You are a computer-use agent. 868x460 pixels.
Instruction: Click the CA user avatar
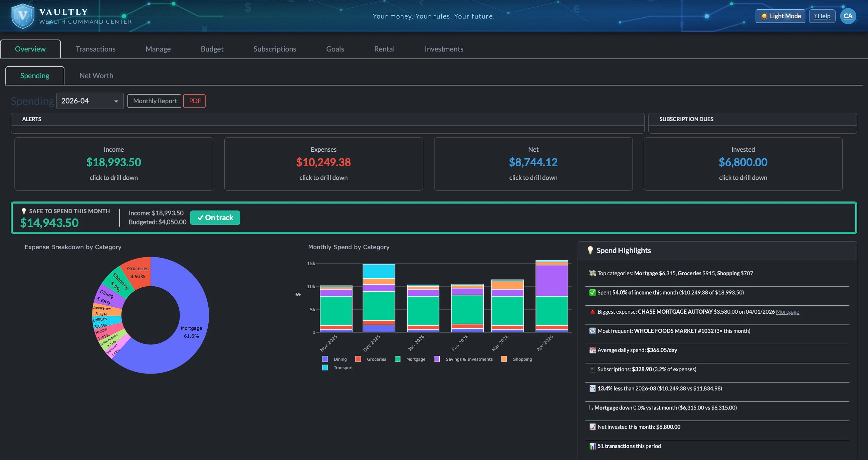848,16
